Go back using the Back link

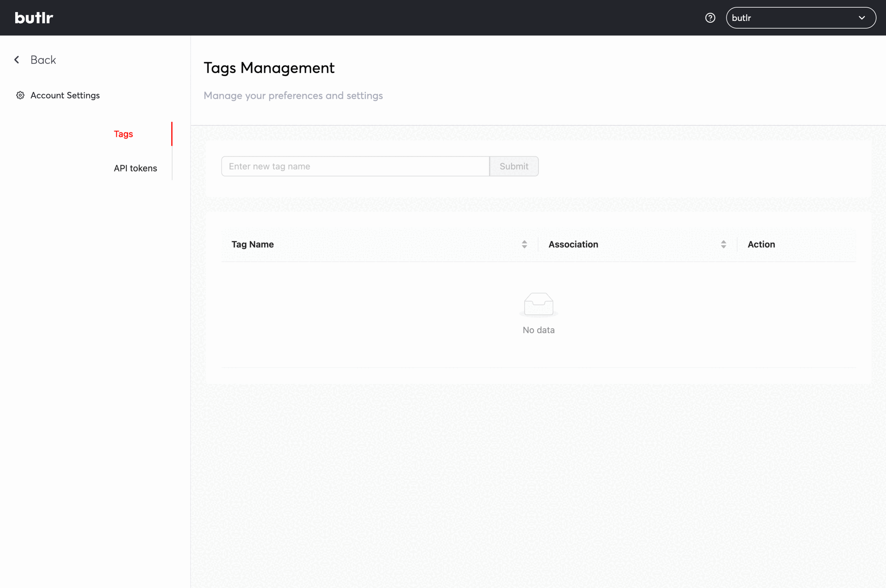click(x=43, y=60)
